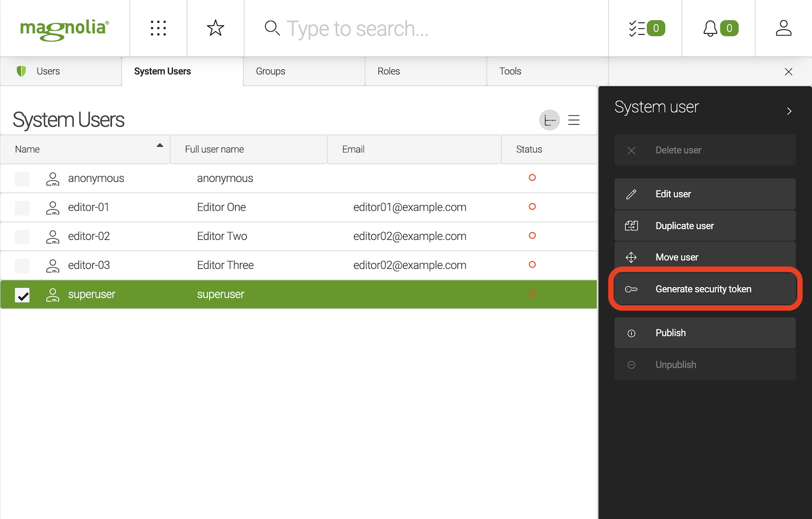Collapse the System user action panel
Screen dimensions: 812x519
[789, 111]
